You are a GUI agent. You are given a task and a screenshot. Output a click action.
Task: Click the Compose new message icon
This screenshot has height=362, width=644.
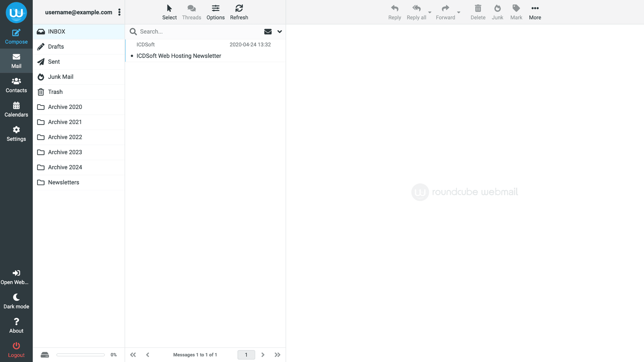[16, 37]
